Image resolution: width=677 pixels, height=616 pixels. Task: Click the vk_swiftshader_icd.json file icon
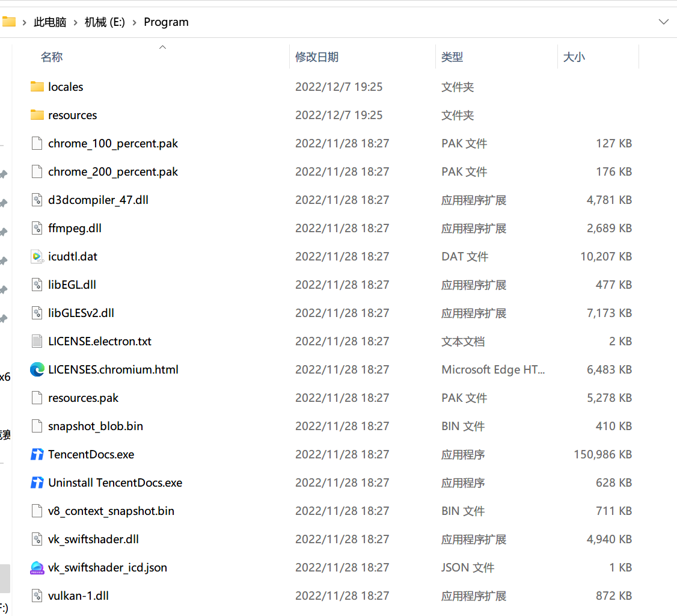(37, 568)
